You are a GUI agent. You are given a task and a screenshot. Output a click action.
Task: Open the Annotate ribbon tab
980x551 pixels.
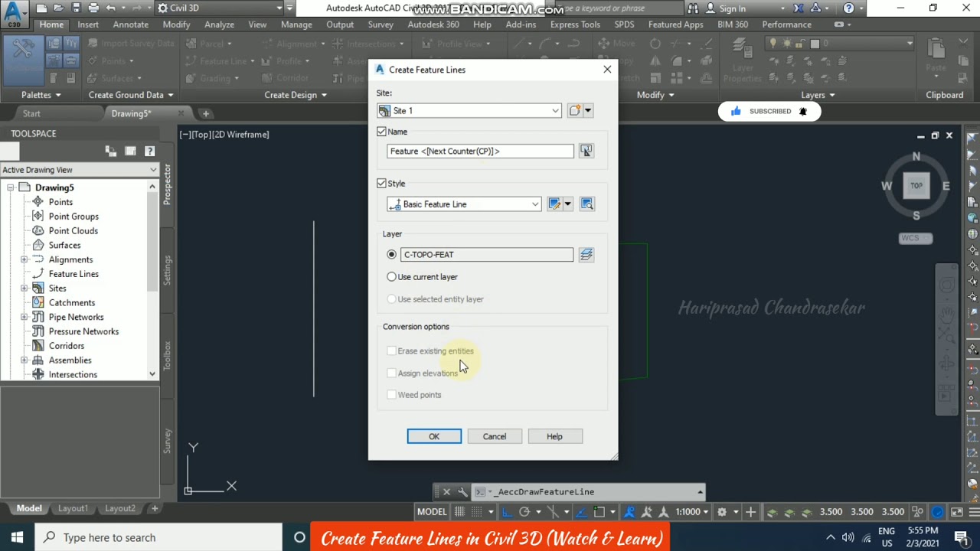pos(131,24)
